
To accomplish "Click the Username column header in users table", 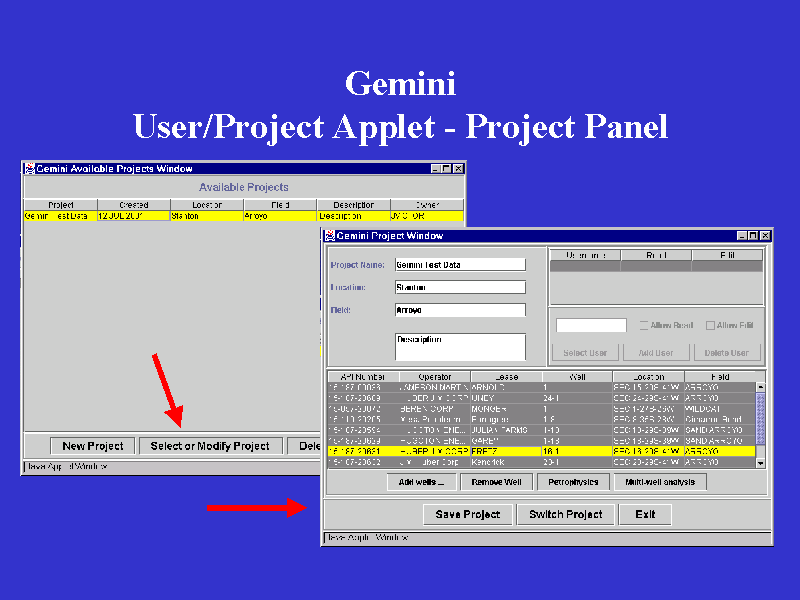I will 585,255.
